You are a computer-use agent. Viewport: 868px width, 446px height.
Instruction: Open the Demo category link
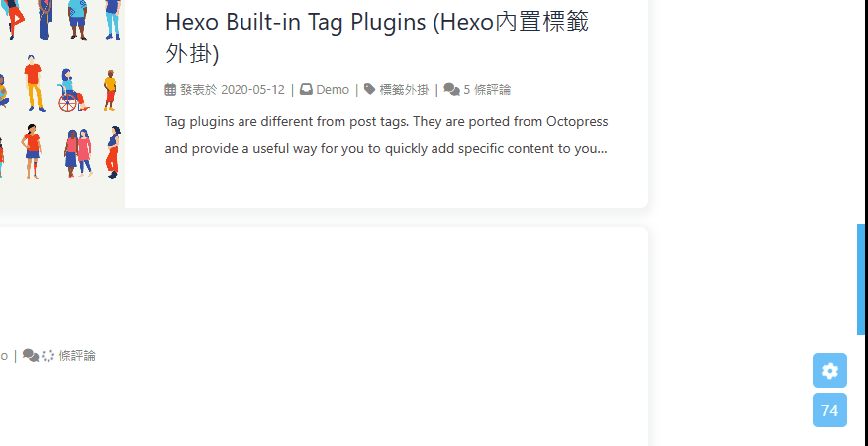tap(333, 90)
